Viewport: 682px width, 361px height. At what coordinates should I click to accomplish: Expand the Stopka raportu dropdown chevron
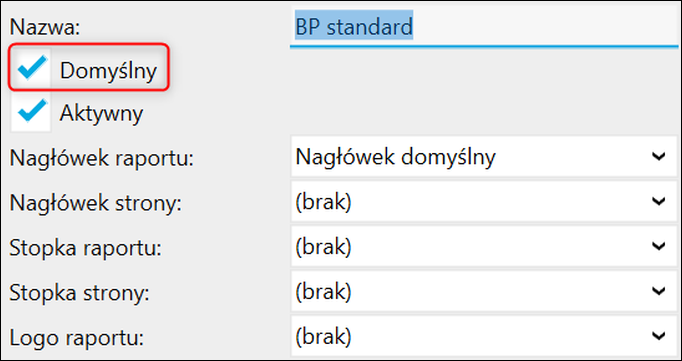(659, 246)
